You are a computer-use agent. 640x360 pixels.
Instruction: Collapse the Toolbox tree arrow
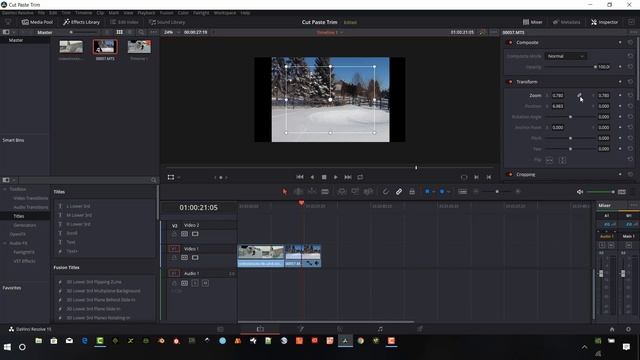(5, 189)
